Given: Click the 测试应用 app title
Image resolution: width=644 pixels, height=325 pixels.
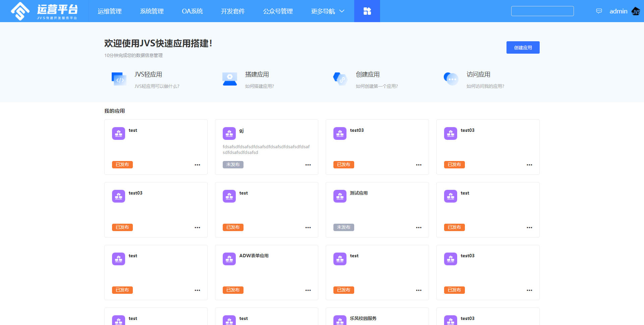Looking at the screenshot, I should (359, 193).
